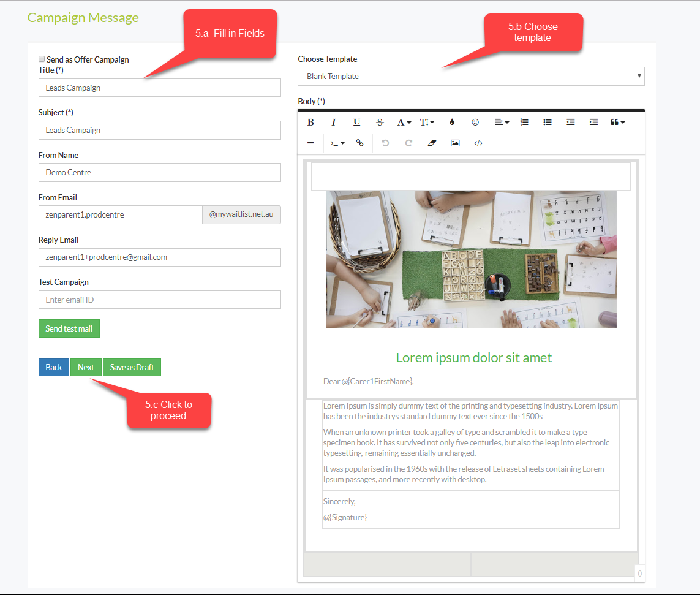700x595 pixels.
Task: Undo last edit in editor
Action: click(x=385, y=143)
